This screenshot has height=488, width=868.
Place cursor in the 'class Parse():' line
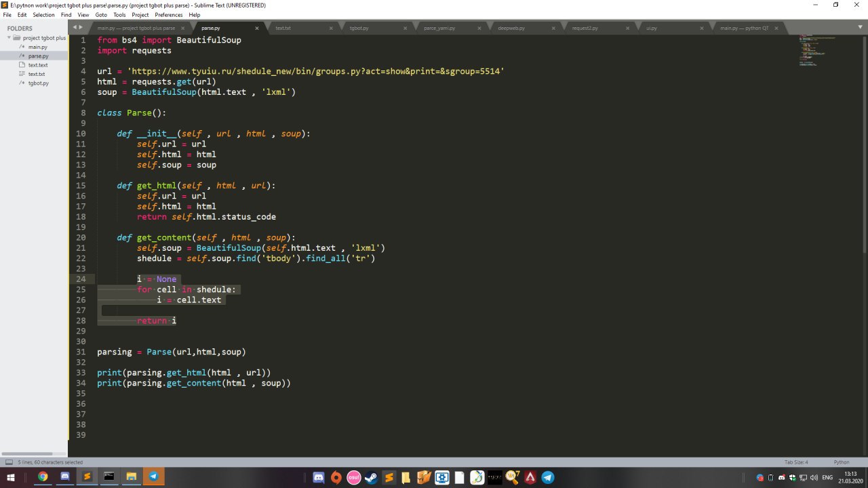(x=132, y=113)
